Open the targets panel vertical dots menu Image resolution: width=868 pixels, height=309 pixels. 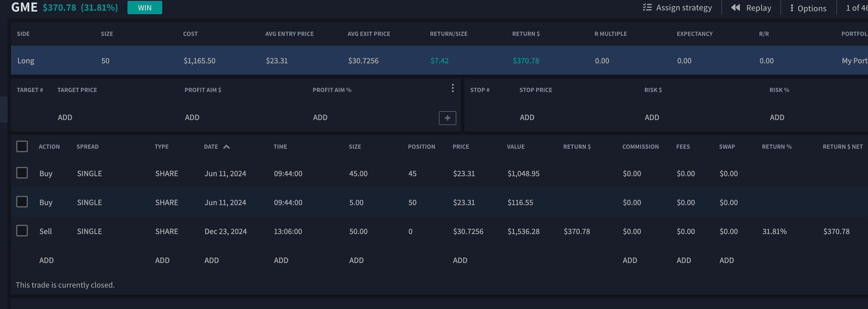(x=453, y=88)
